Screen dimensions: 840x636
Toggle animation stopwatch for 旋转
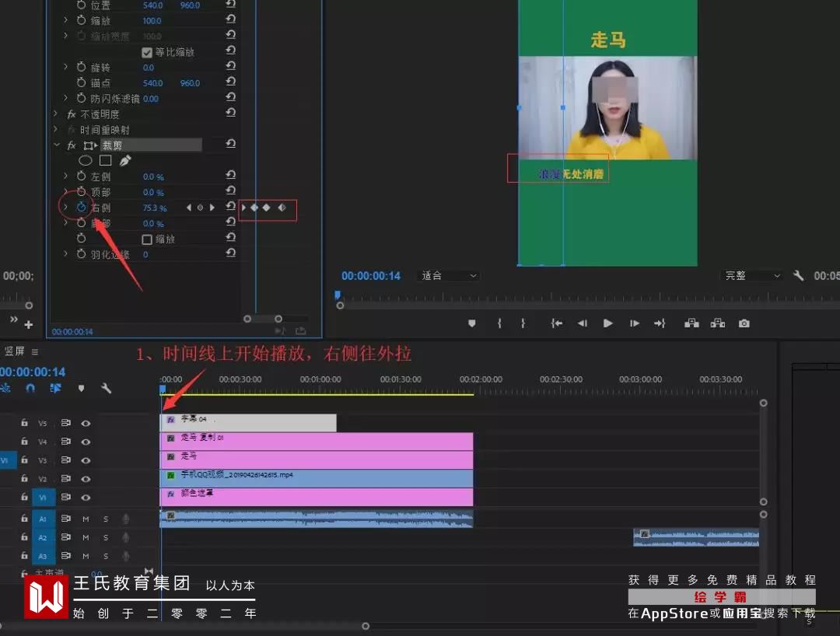(81, 67)
